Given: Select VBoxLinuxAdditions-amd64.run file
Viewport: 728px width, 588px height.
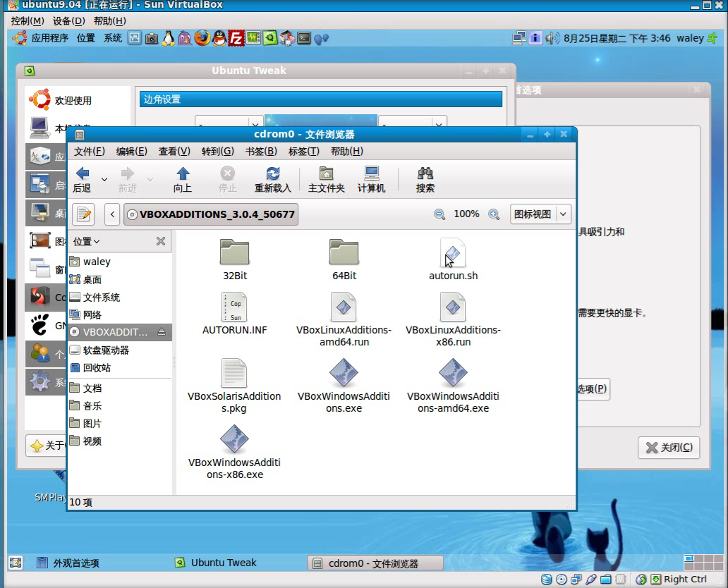Looking at the screenshot, I should click(x=344, y=319).
